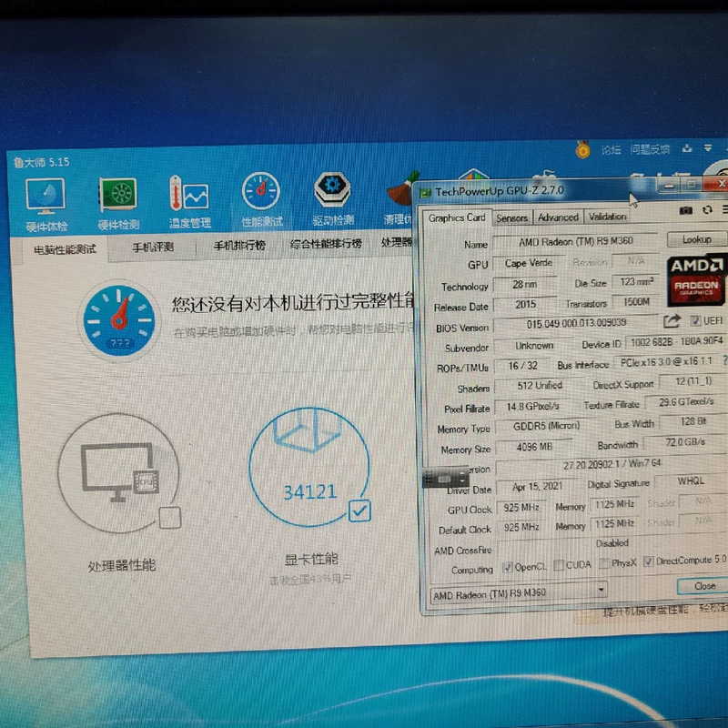Click the Bandwidth 72.0 GB/s value

685,442
